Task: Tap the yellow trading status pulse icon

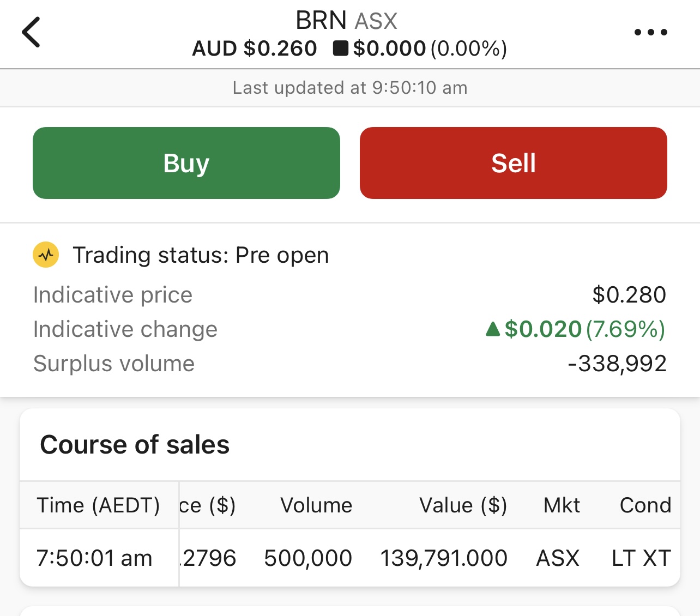Action: tap(46, 255)
